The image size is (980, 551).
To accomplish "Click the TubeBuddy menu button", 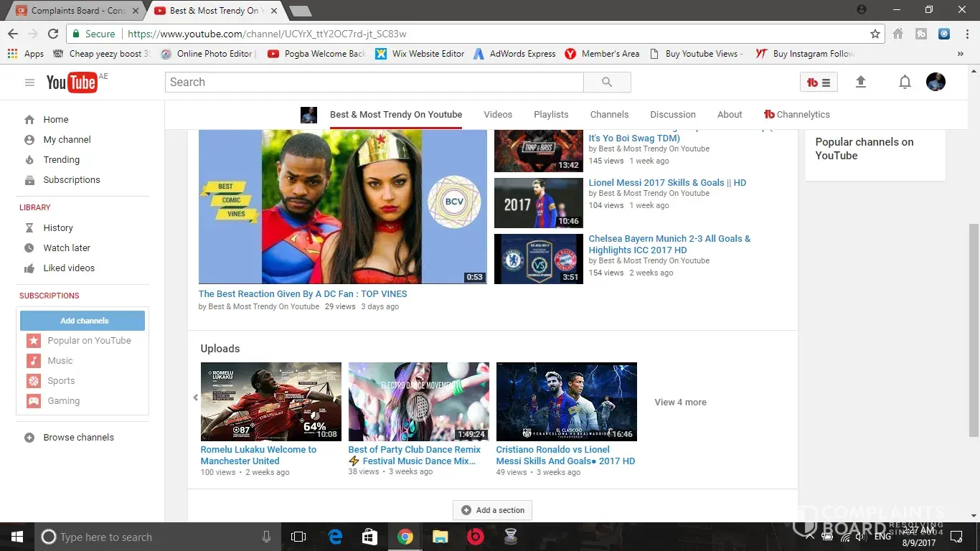I will [819, 83].
